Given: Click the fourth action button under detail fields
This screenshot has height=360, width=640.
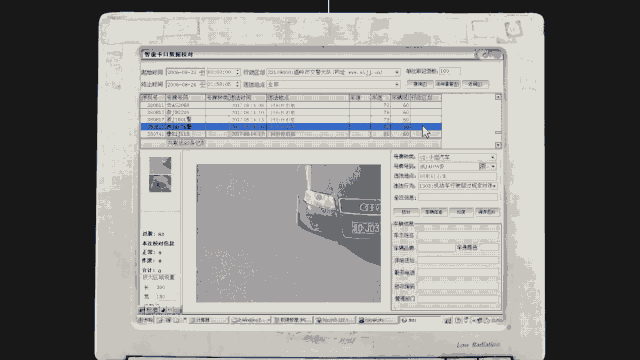Looking at the screenshot, I should coord(487,212).
